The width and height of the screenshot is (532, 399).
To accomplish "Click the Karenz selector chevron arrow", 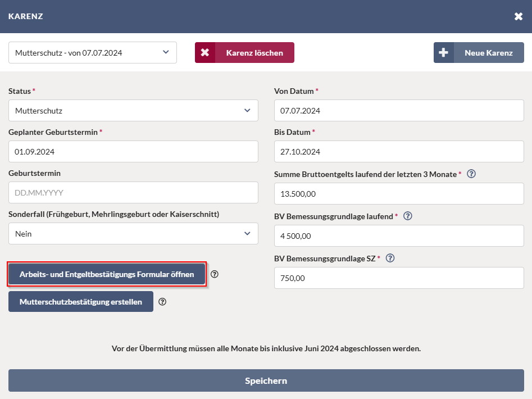I will 166,52.
